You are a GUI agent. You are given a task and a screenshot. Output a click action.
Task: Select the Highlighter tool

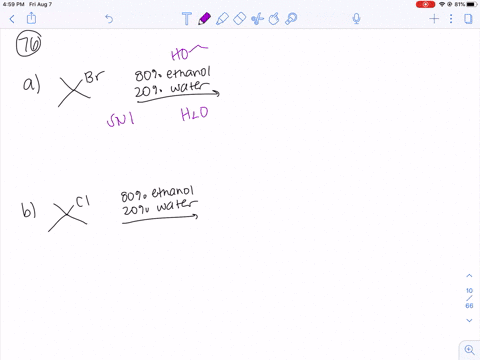tap(222, 19)
